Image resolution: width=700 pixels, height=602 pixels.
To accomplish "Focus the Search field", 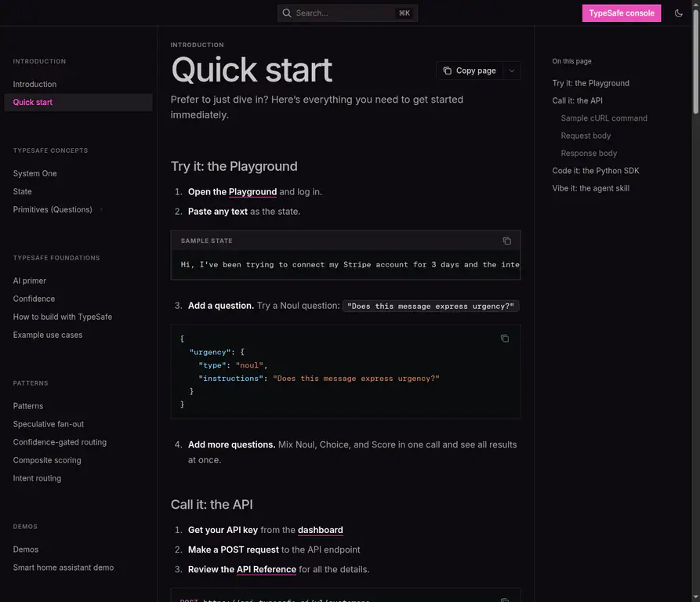I will [x=347, y=13].
